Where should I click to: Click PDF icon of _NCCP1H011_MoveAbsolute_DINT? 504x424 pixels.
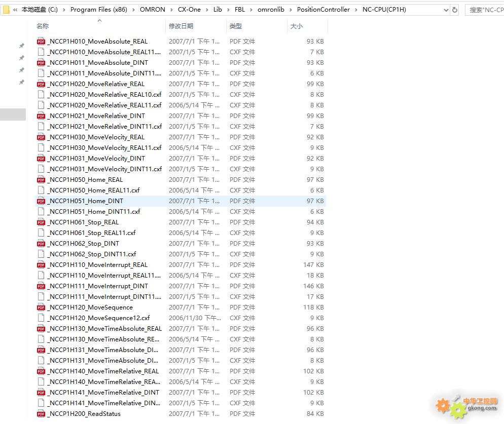(41, 63)
